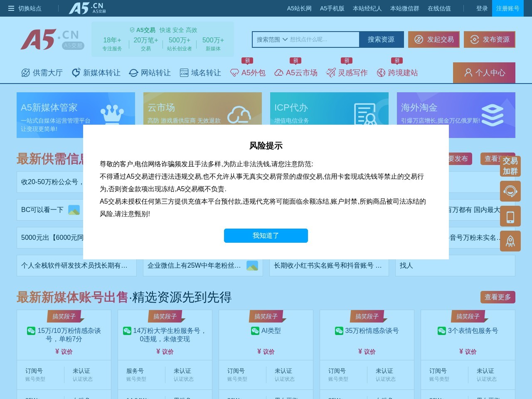
Task: Go to 新媒体转让 navigation tab
Action: [96, 73]
